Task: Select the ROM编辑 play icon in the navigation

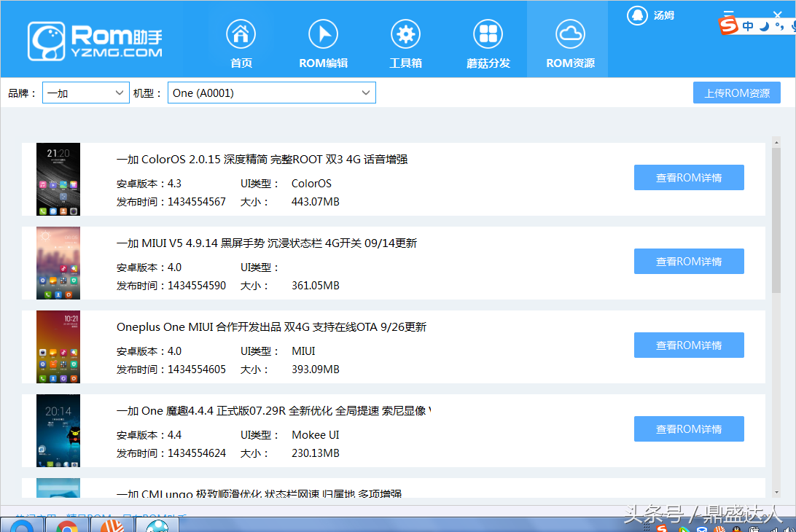Action: [323, 34]
